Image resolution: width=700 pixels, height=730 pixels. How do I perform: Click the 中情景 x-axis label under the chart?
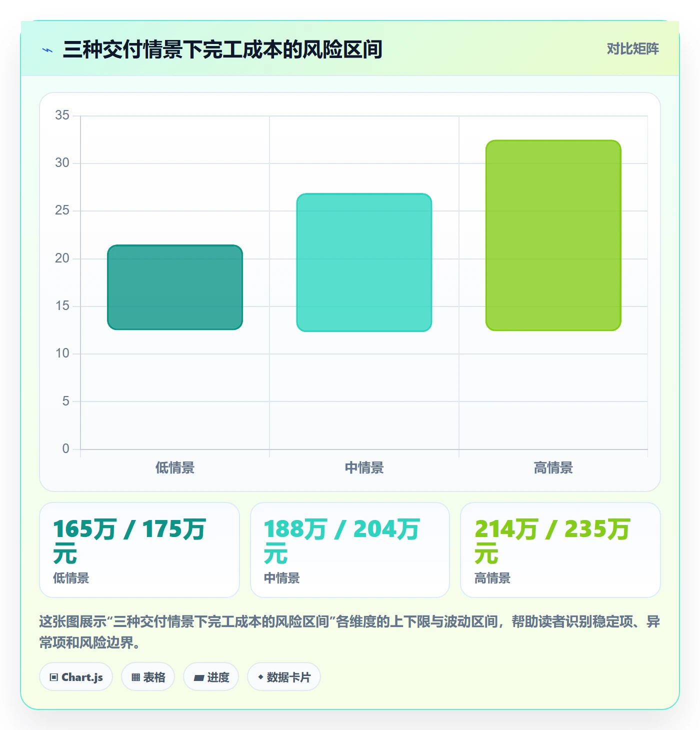tap(364, 468)
